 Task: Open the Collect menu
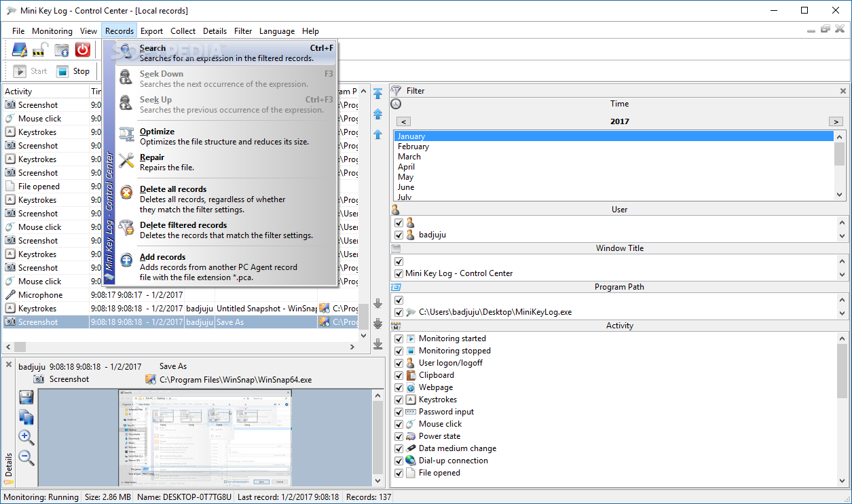(x=183, y=31)
